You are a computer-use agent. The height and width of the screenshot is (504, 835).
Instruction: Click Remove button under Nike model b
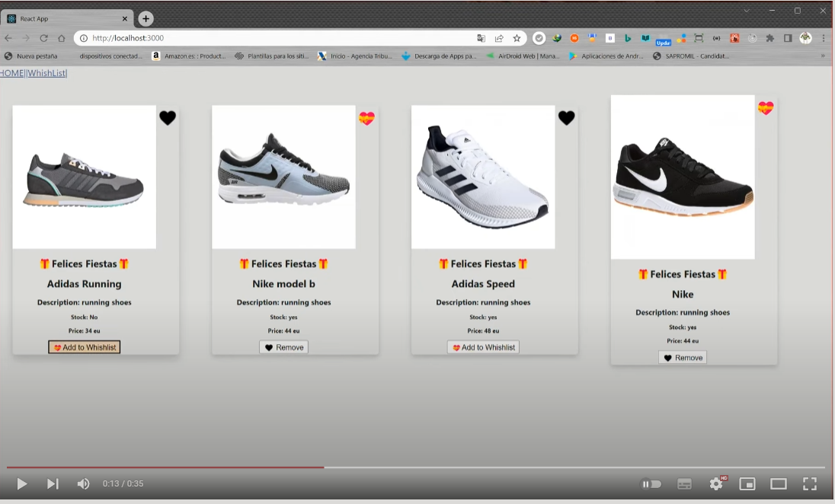[283, 347]
